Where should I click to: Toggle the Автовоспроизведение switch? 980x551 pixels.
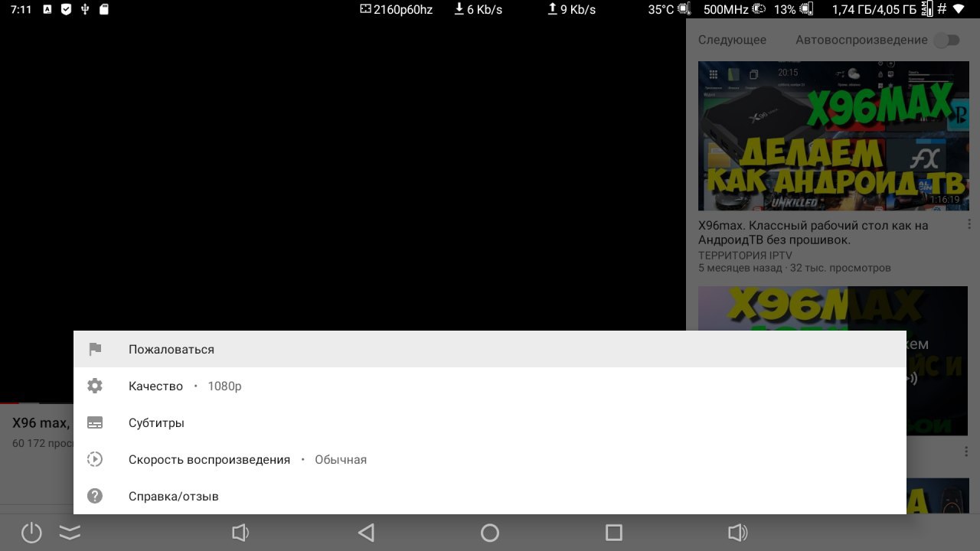coord(947,40)
